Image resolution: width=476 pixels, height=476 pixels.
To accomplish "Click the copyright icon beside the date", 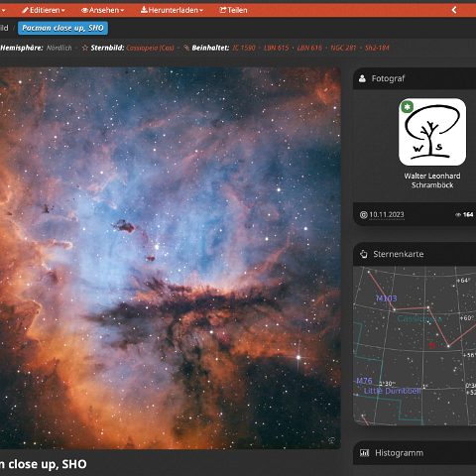I will click(x=364, y=215).
